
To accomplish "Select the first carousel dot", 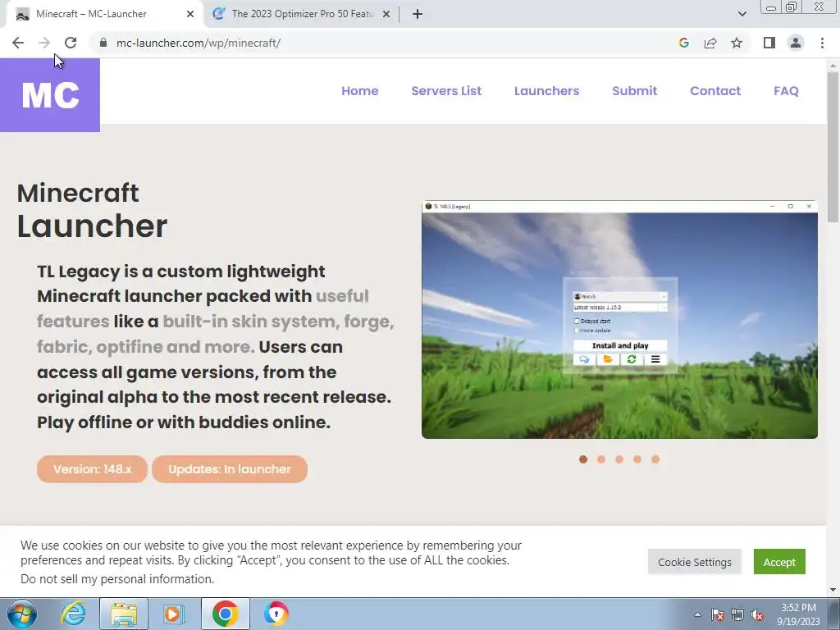I will [x=583, y=459].
